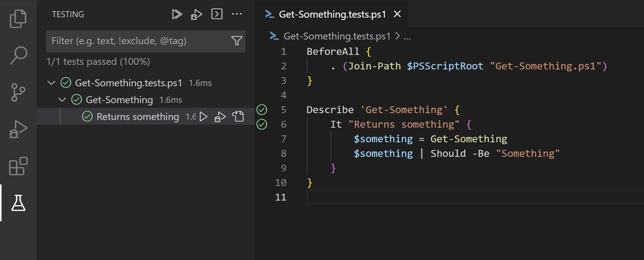Image resolution: width=644 pixels, height=260 pixels.
Task: Click $something variable on line 7
Action: tap(383, 139)
